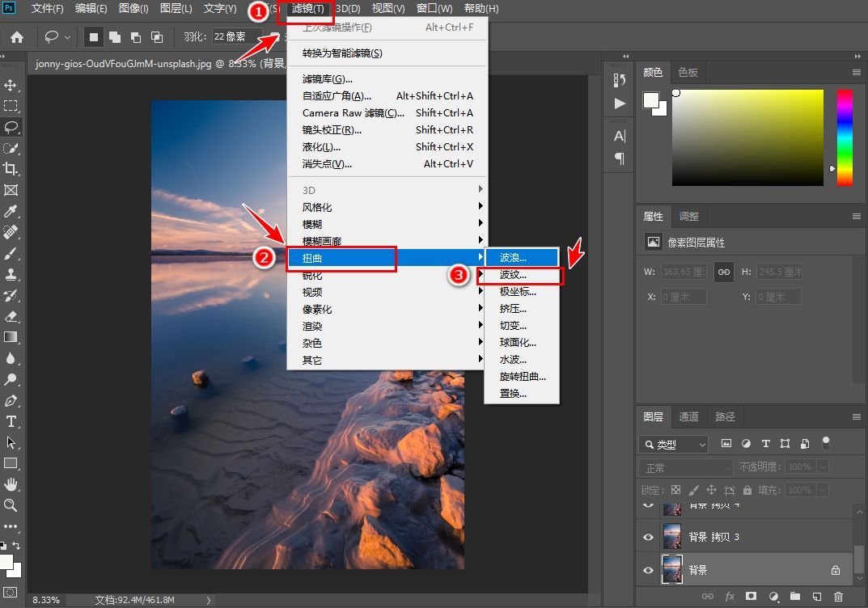Select the Rectangular Marquee tool
868x608 pixels.
11,106
